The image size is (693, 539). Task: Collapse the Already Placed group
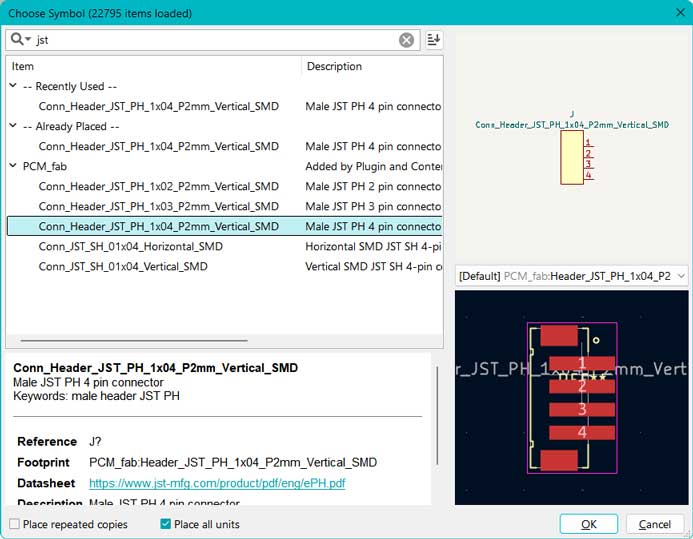13,126
